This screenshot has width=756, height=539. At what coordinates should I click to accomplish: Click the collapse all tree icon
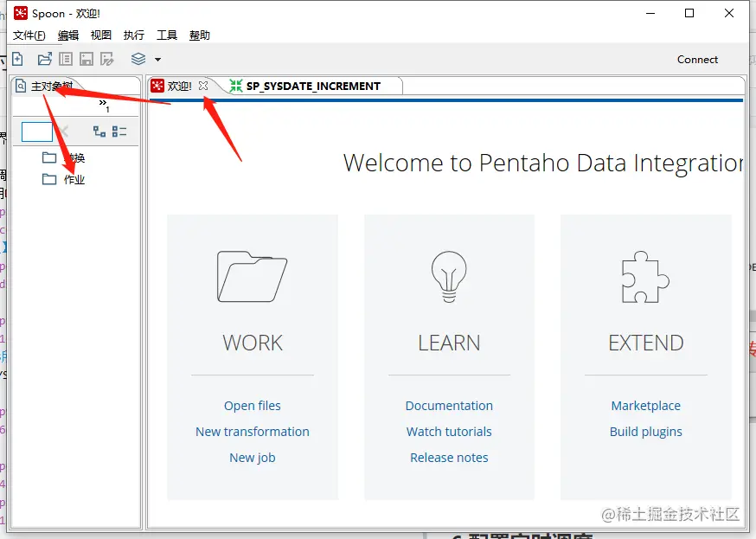119,132
